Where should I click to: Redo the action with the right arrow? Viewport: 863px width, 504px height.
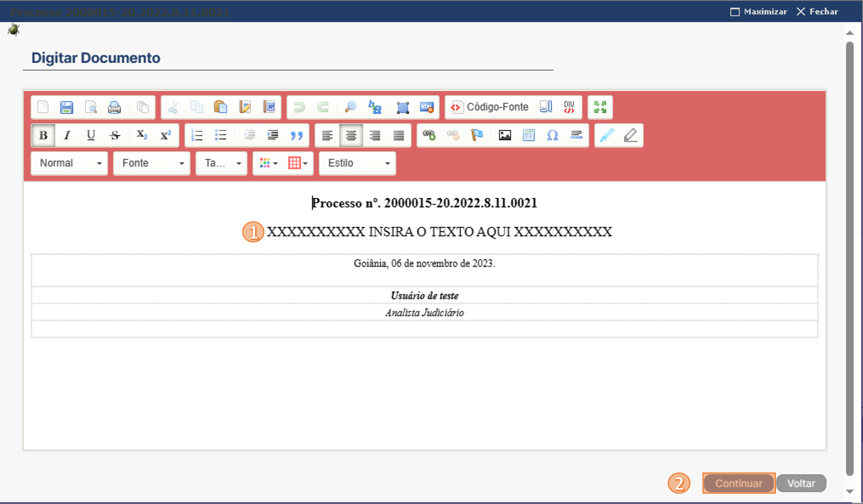click(x=323, y=107)
